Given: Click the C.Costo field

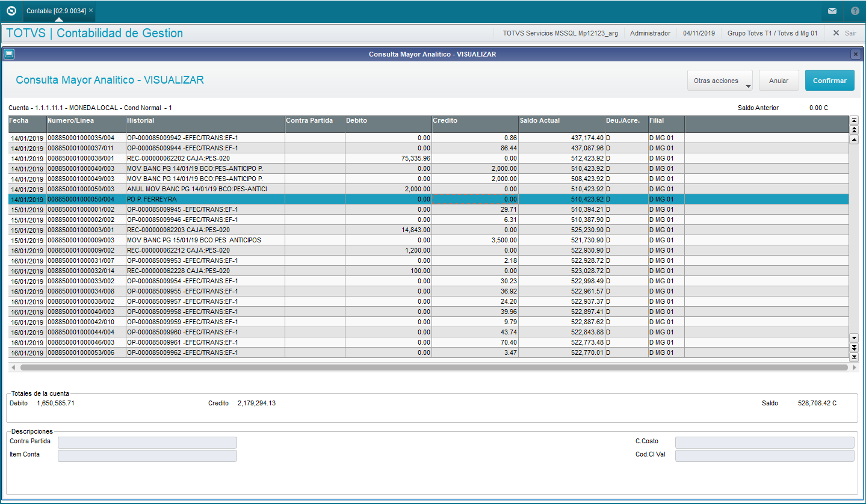Looking at the screenshot, I should click(x=764, y=443).
